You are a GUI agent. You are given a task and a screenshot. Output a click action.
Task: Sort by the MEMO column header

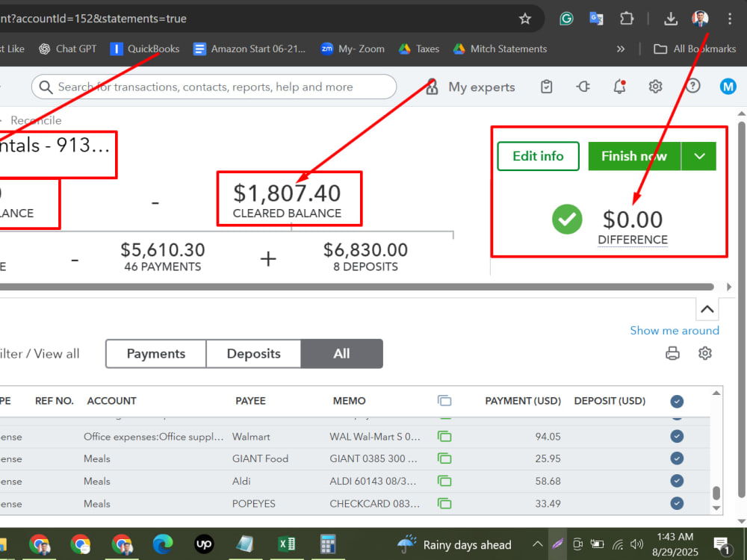coord(349,401)
